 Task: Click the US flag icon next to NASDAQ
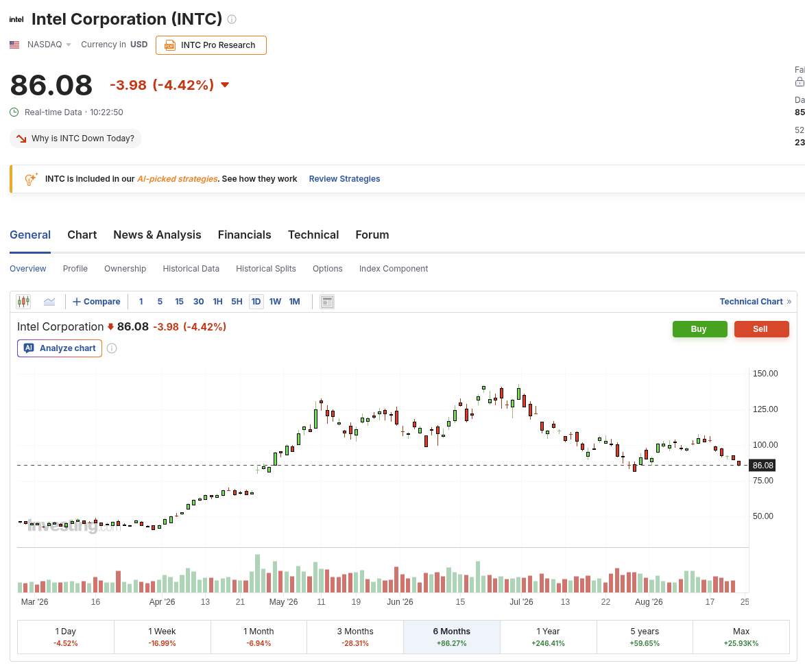pos(14,45)
